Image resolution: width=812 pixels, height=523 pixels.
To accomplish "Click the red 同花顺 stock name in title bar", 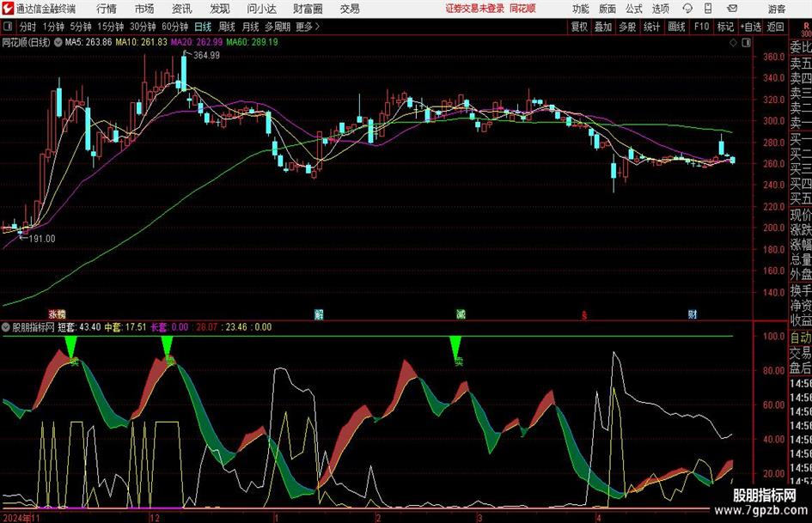I will click(x=522, y=9).
